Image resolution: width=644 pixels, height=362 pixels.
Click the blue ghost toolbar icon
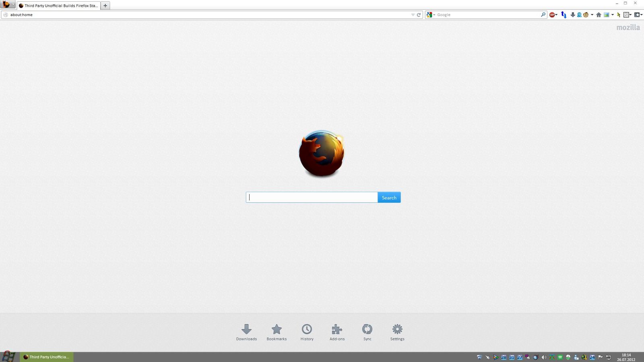point(579,15)
